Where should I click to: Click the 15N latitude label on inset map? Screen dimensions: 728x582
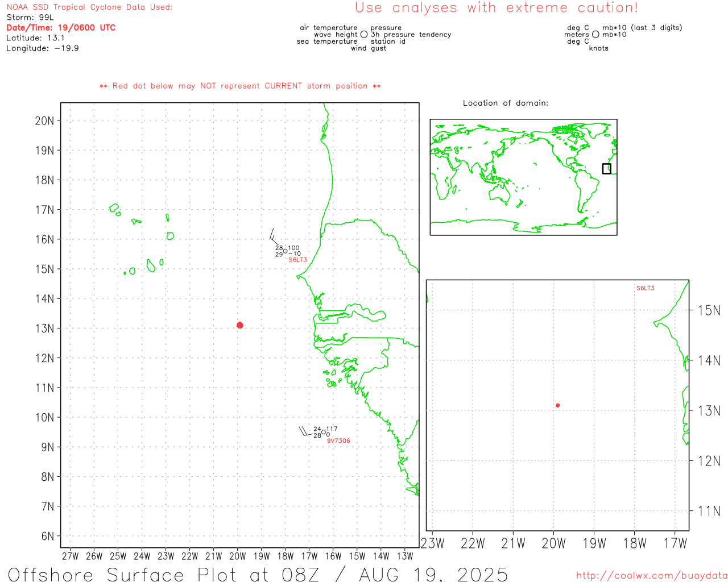pos(709,310)
